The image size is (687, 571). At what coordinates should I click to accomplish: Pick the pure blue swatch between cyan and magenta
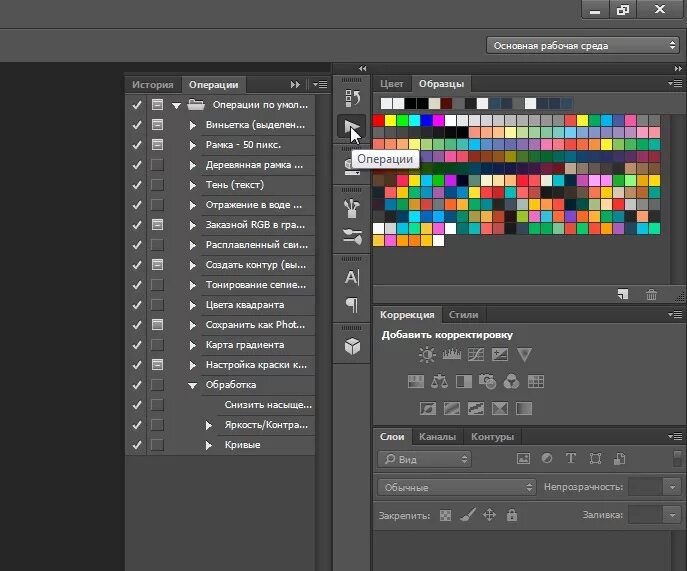coord(426,120)
